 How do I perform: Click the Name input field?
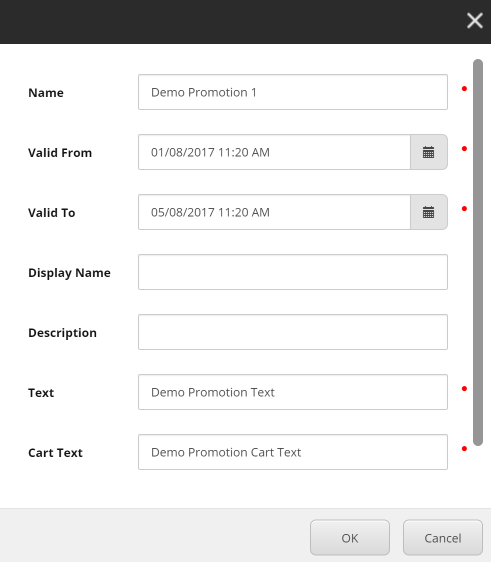[293, 92]
